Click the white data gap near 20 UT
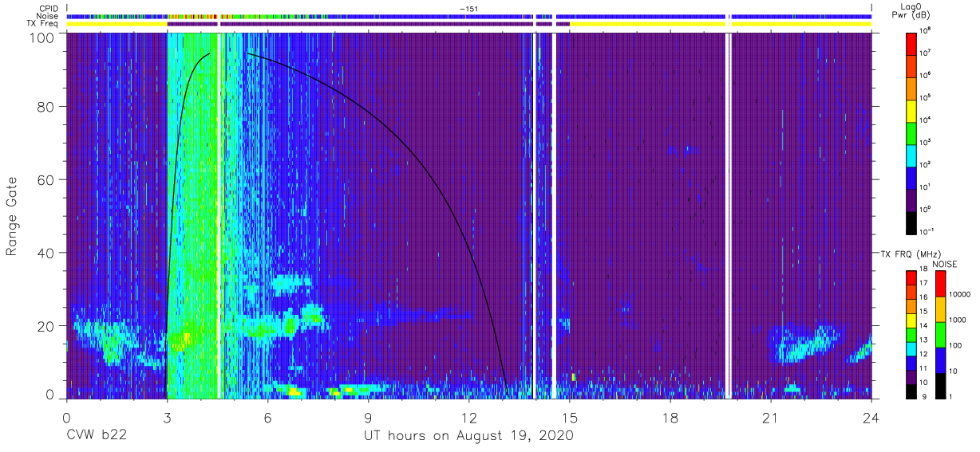The height and width of the screenshot is (452, 980). pyautogui.click(x=729, y=215)
